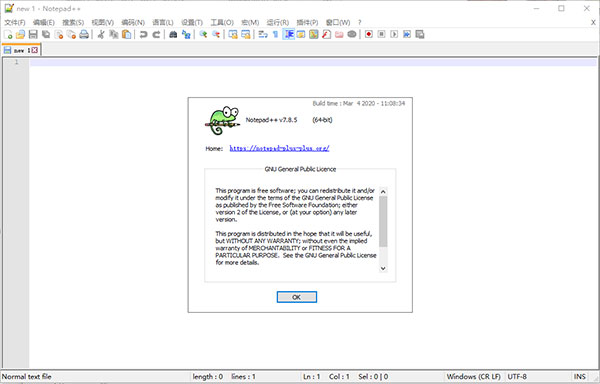Click INS mode in the status bar
Image resolution: width=600 pixels, height=384 pixels.
point(580,377)
